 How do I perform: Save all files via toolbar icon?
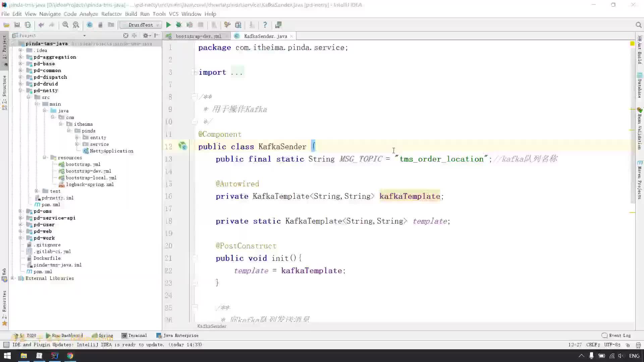(17, 25)
